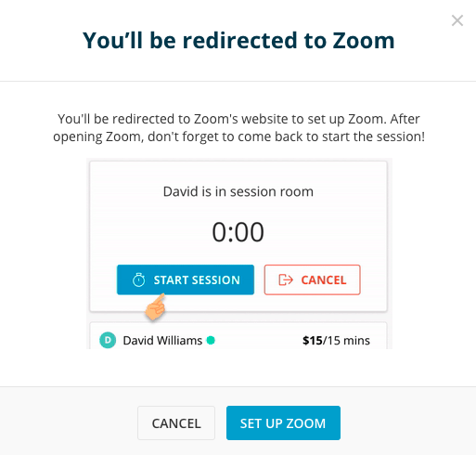Click the SET UP ZOOM button
476x455 pixels.
tap(283, 422)
